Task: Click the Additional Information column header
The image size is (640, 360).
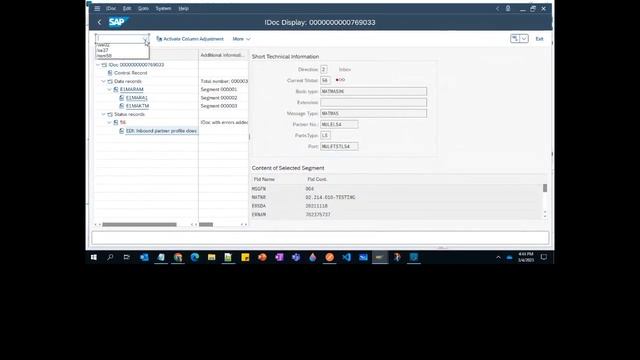Action: (223, 55)
